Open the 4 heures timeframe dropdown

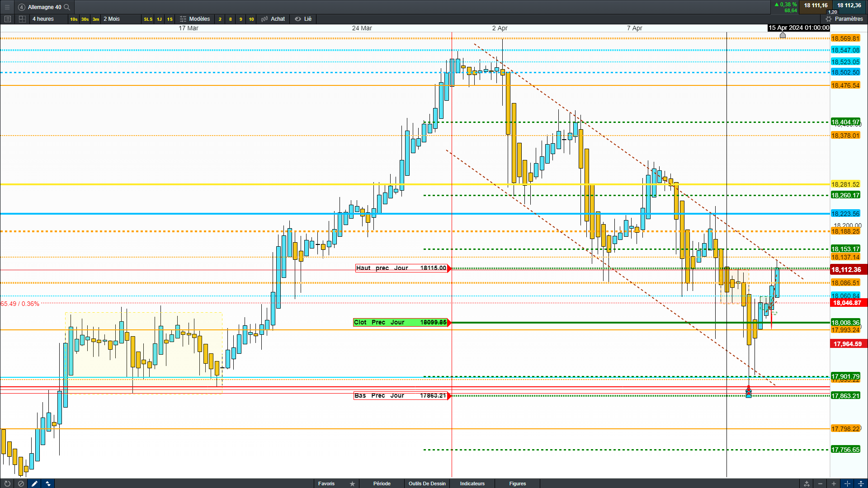43,19
